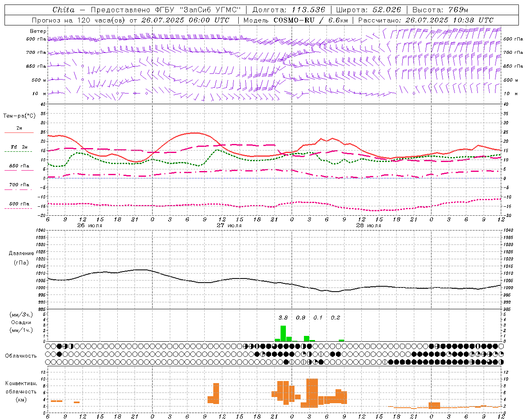Select the provider text "ЗапСиб УГМС"
Image resolution: width=525 pixels, height=420 pixels.
tap(210, 10)
